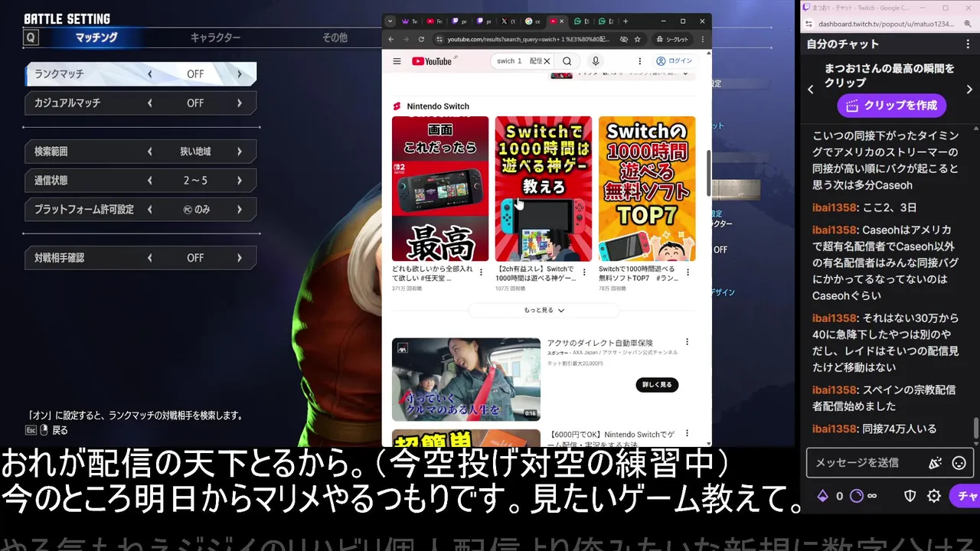Set ランクマッチ to next value
This screenshot has width=980, height=551.
pos(240,74)
